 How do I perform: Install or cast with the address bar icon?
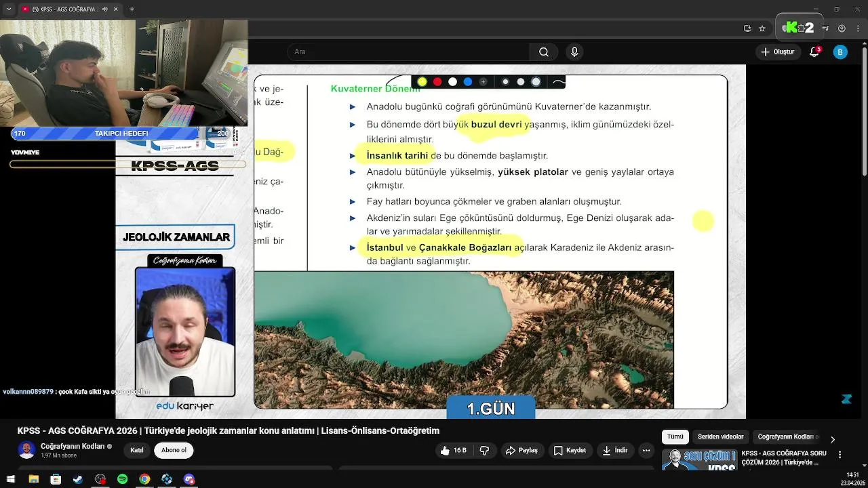coord(747,28)
